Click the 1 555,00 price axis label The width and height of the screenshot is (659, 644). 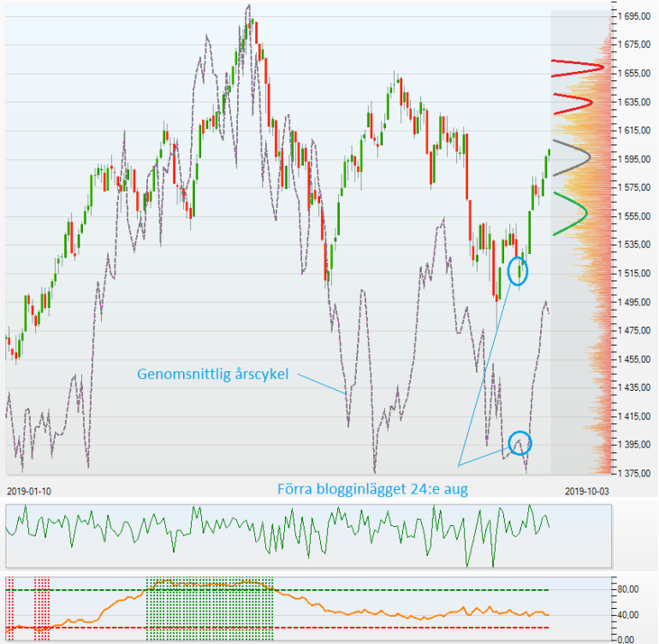(x=634, y=216)
